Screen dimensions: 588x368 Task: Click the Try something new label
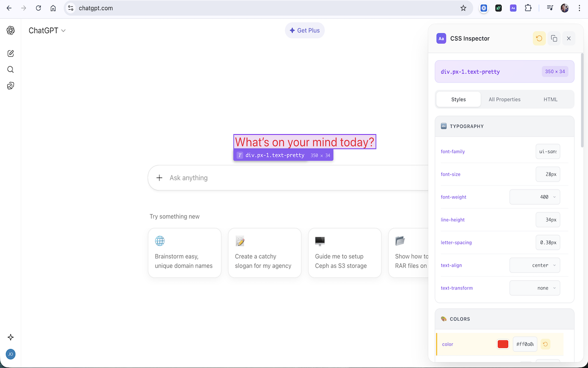coord(175,216)
